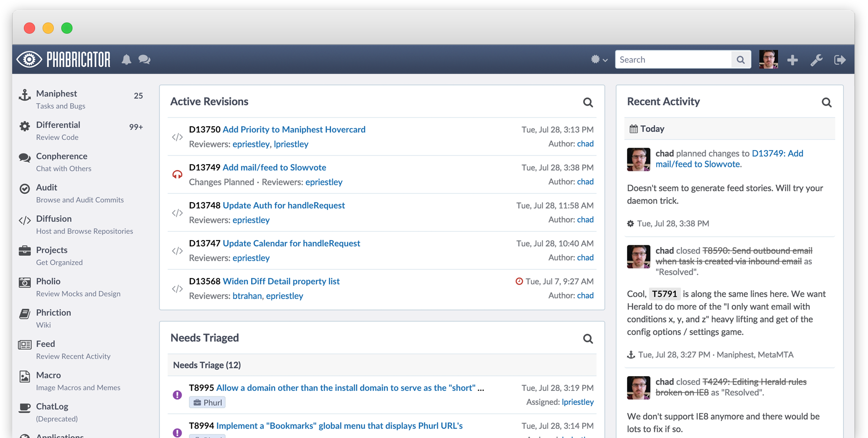Screen dimensions: 868x438
Task: Click the Differential 99+ count badge
Action: pos(136,127)
